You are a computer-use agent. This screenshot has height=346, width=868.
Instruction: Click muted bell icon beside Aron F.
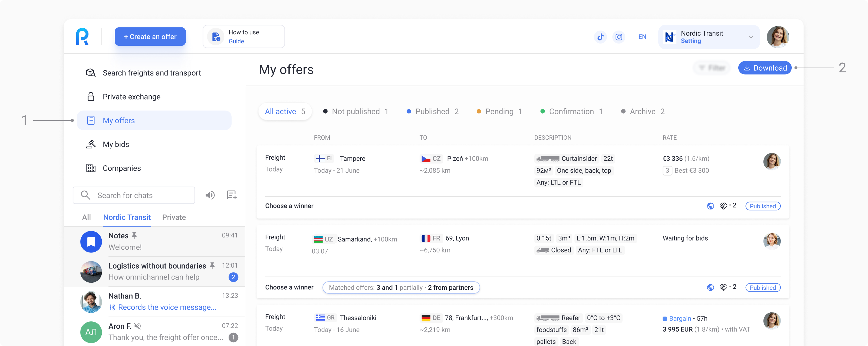[x=138, y=326]
